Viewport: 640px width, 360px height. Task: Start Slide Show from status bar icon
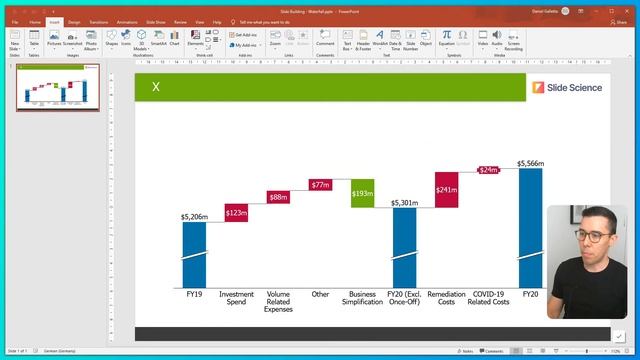(x=556, y=351)
